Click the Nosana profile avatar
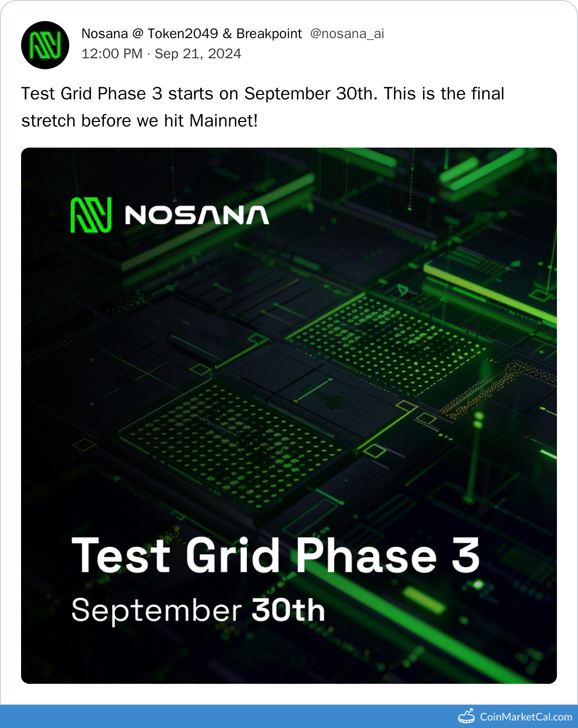 tap(45, 45)
